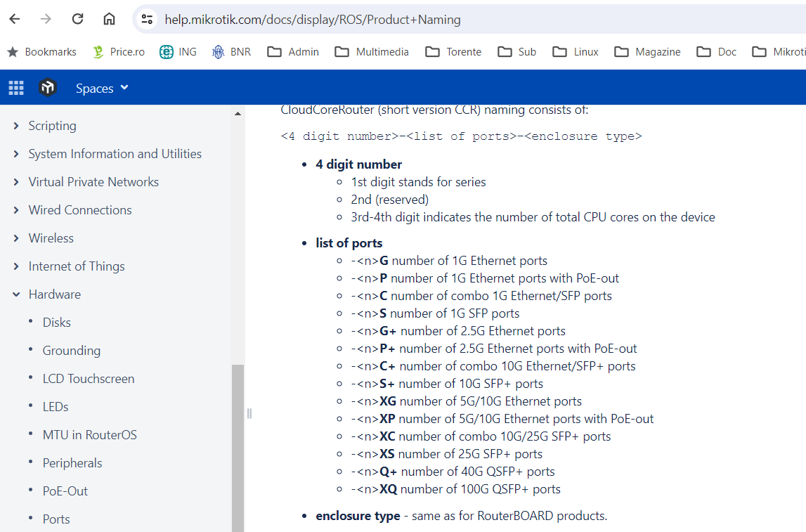
Task: Collapse the Hardware tree section
Action: 16,294
